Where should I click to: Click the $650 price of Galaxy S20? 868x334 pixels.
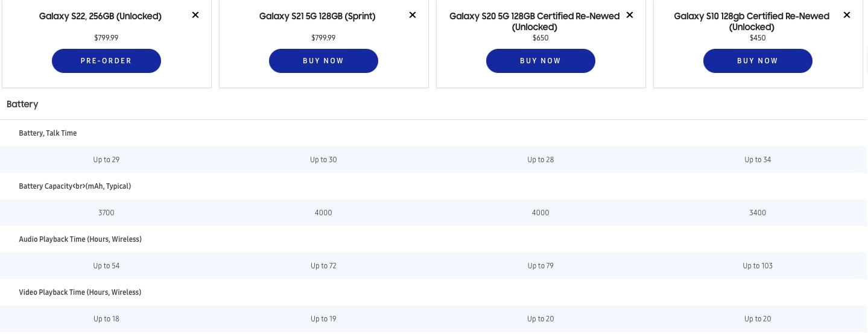click(540, 38)
